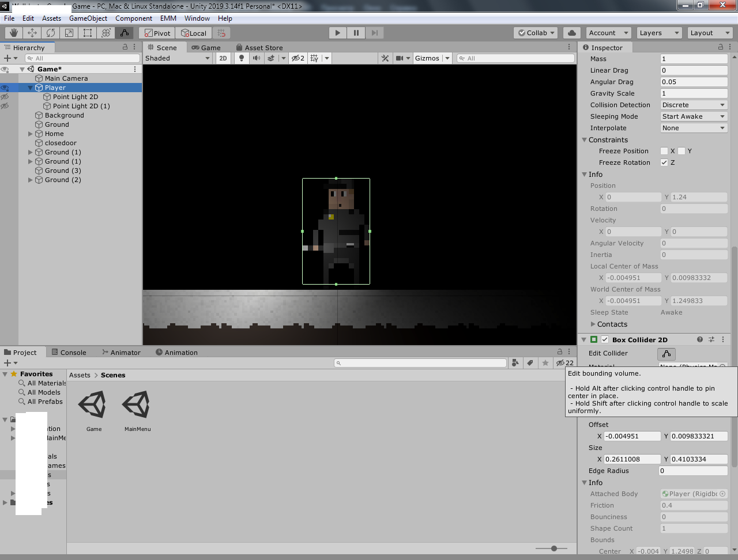Start Play mode
The height and width of the screenshot is (560, 738).
click(338, 33)
